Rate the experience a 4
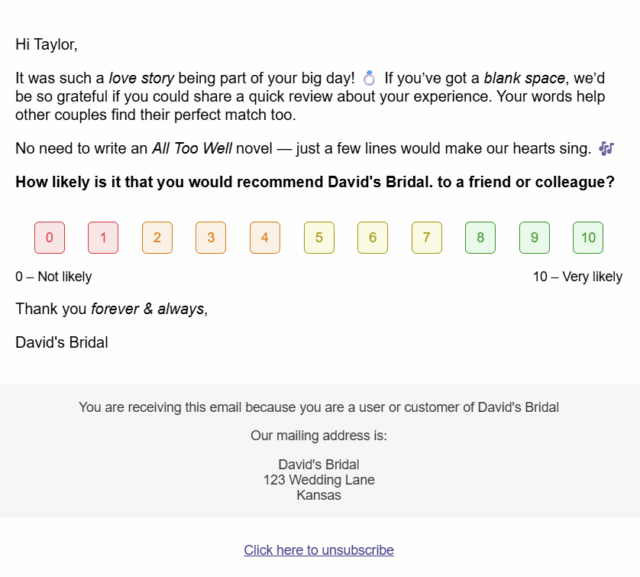 (265, 238)
